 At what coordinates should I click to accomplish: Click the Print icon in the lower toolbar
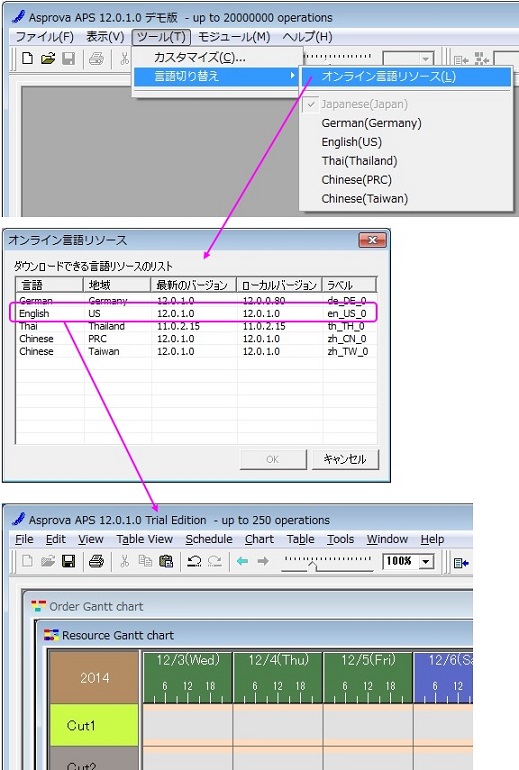coord(96,561)
